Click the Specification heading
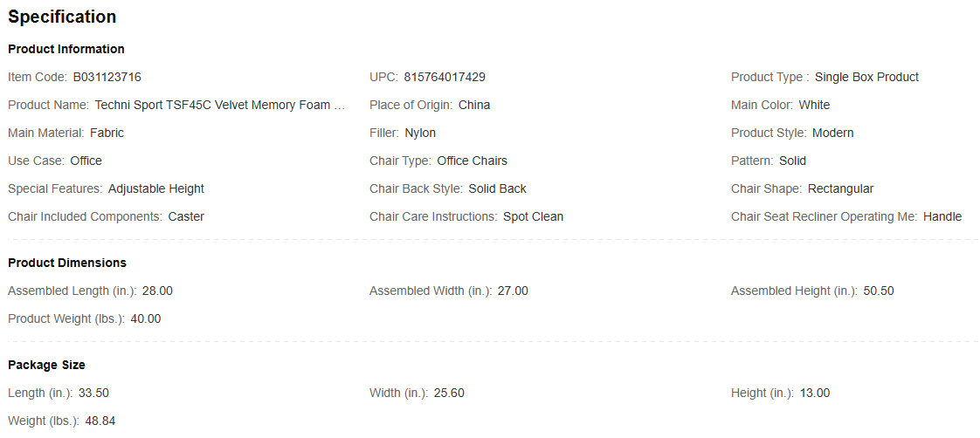This screenshot has width=980, height=438. (x=62, y=17)
